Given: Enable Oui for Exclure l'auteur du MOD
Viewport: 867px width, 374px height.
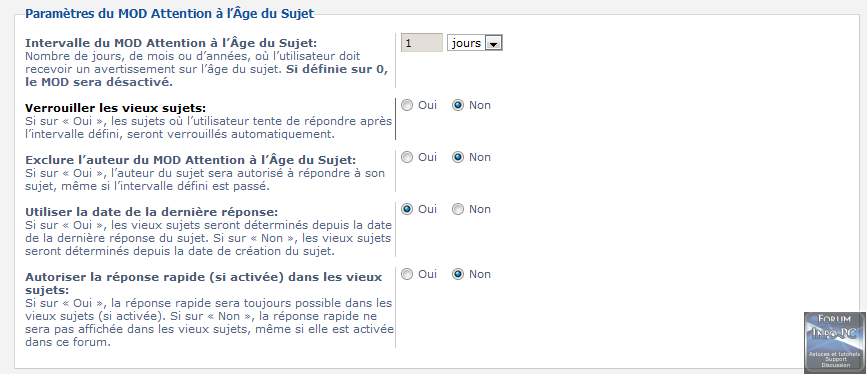Looking at the screenshot, I should [407, 157].
